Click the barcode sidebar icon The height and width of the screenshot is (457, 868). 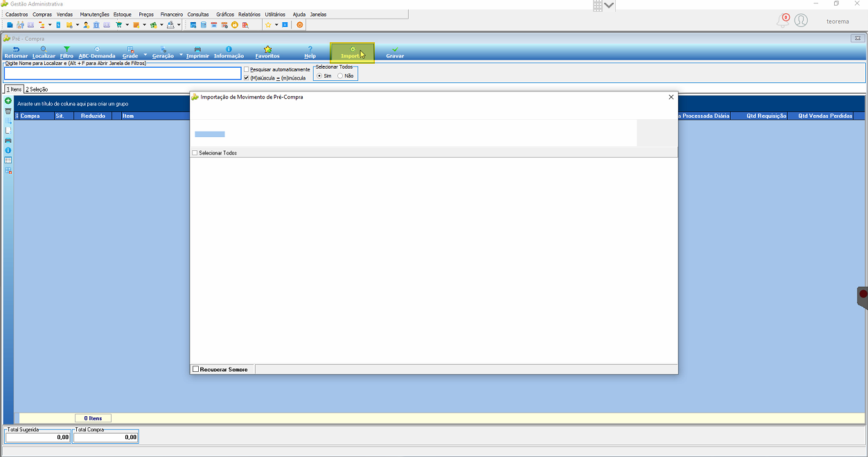point(8,160)
